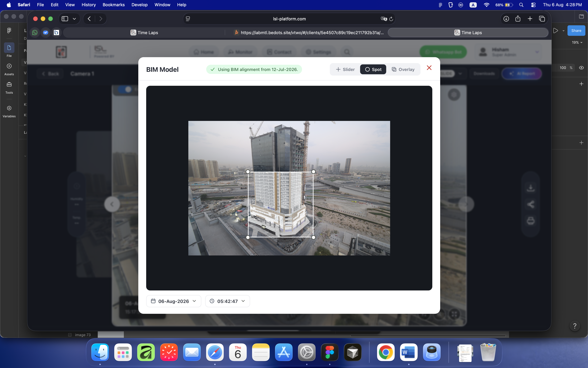Switch to the rightmost Time Laps tab

[468, 33]
